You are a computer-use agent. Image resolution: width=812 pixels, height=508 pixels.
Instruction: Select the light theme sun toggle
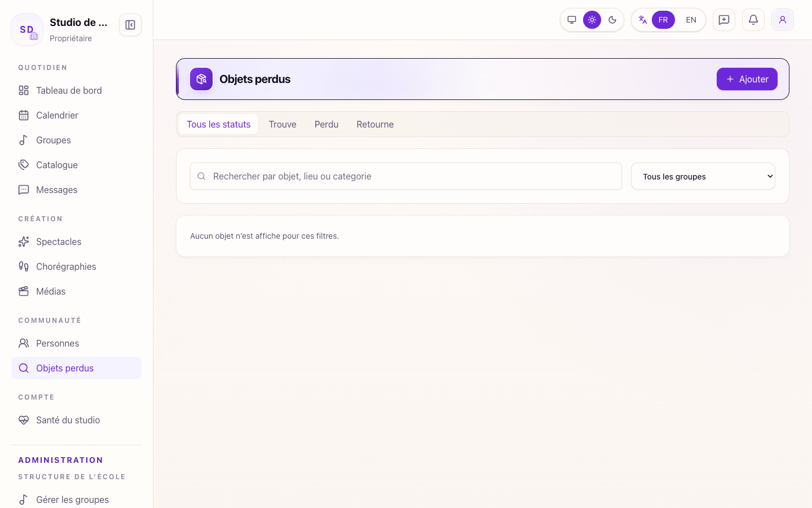pos(592,20)
